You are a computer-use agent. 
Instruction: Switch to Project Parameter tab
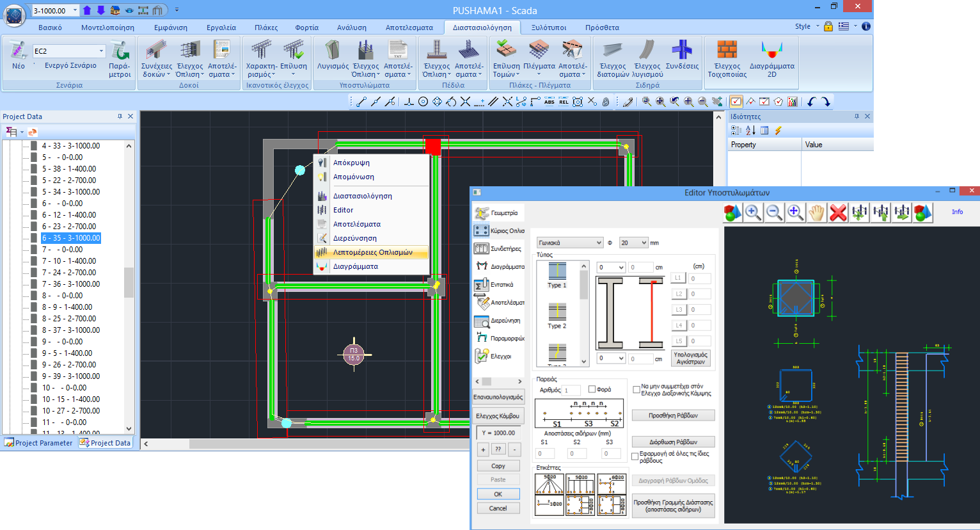pyautogui.click(x=38, y=443)
